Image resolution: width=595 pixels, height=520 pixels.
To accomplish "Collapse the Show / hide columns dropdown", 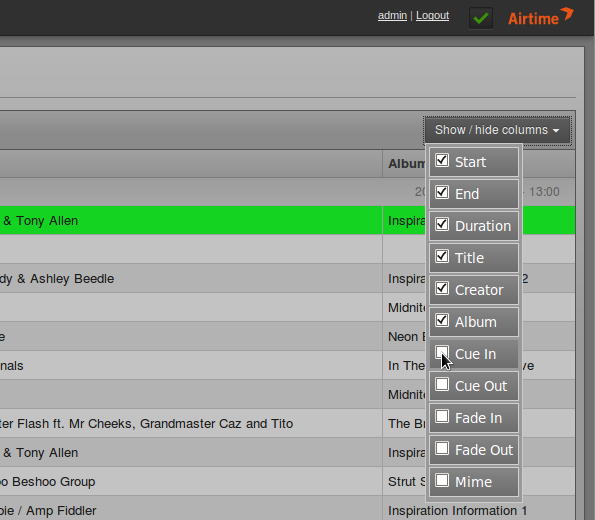I will point(497,130).
